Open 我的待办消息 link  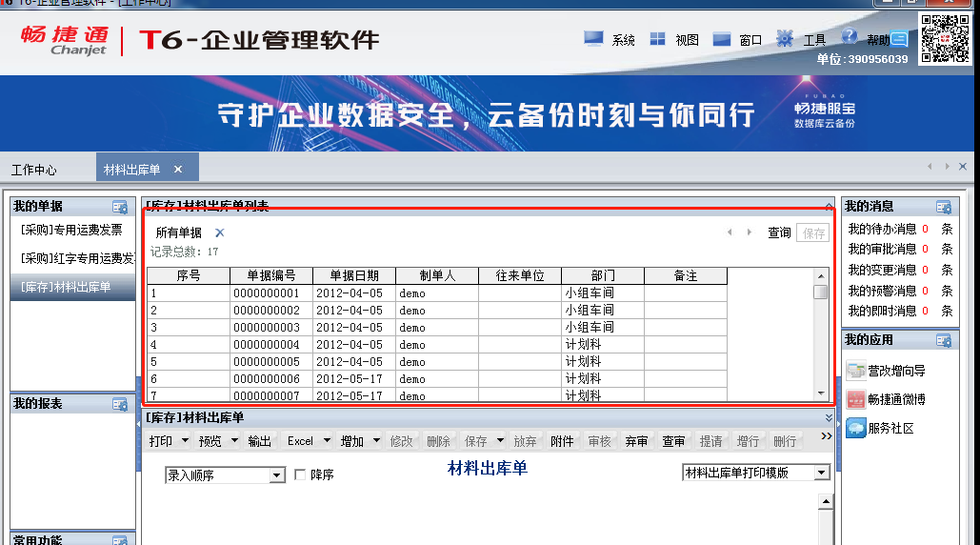[x=882, y=229]
